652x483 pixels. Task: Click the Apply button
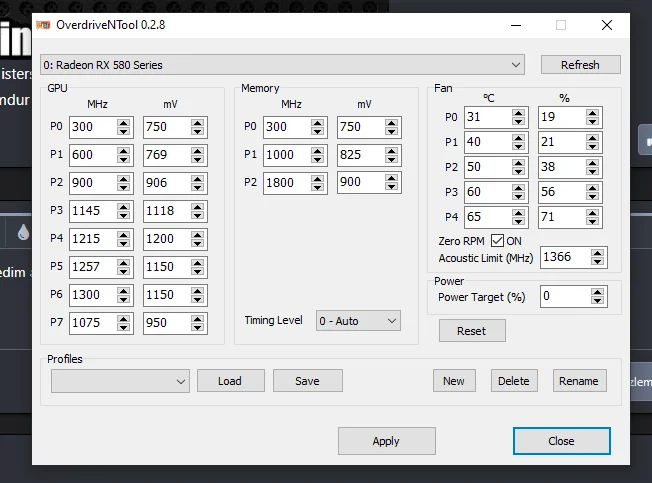coord(386,441)
